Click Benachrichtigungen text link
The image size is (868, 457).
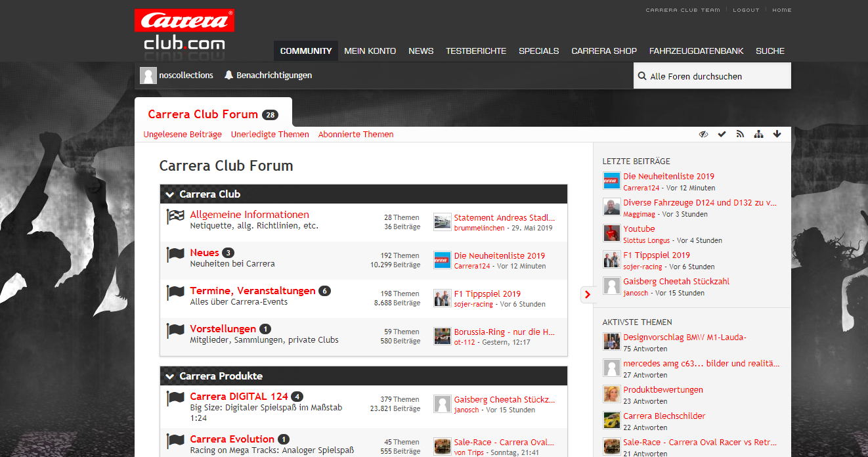point(274,75)
